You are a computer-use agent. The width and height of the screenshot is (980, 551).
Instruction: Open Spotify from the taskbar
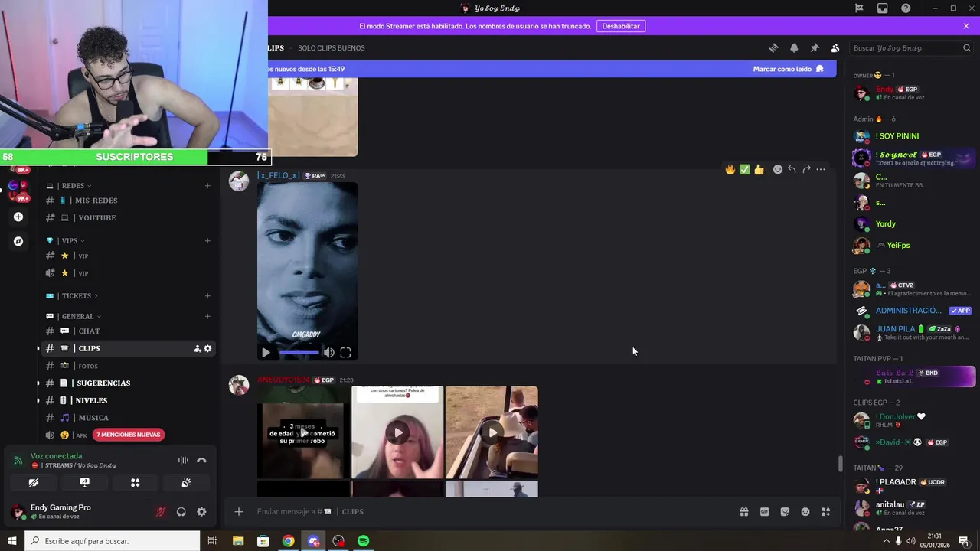[364, 541]
